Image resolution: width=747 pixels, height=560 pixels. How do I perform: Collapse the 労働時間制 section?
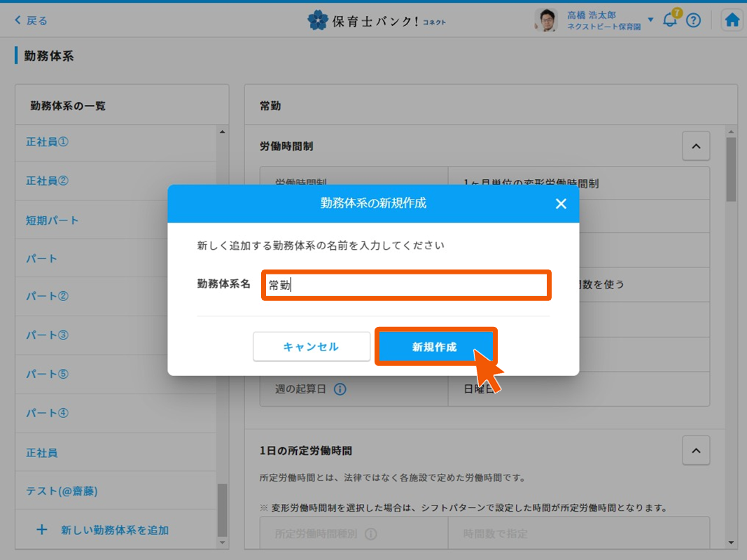click(x=695, y=146)
